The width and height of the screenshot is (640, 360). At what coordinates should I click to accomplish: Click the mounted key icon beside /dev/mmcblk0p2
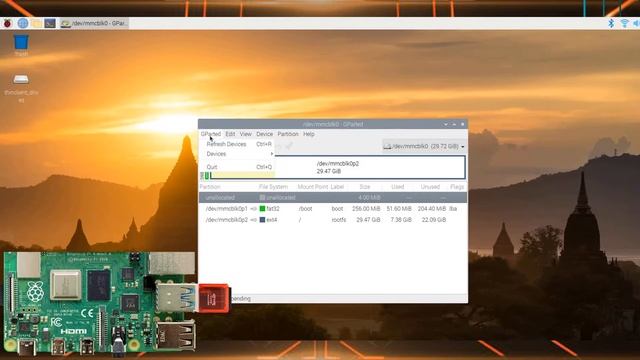coord(253,220)
